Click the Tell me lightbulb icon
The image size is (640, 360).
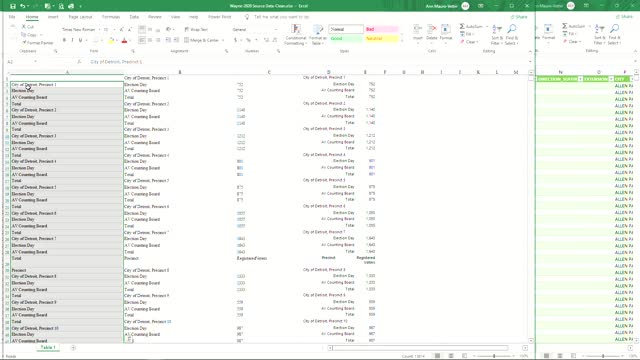tap(247, 17)
